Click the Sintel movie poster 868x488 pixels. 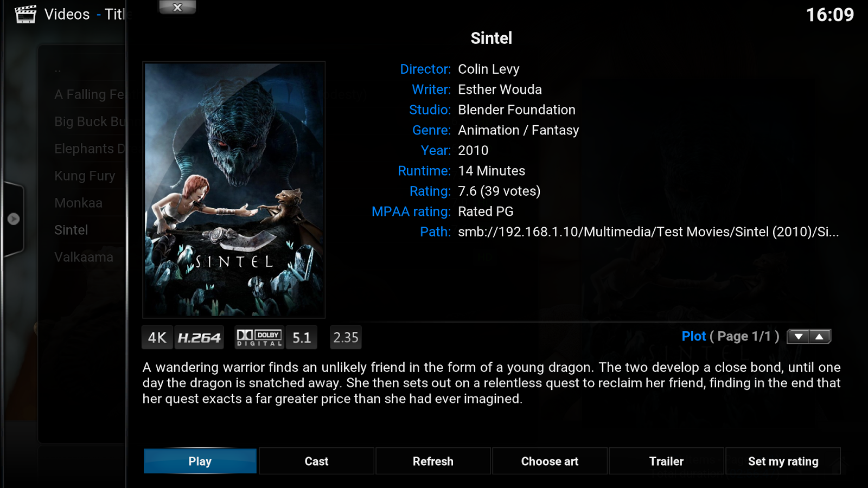click(x=234, y=190)
